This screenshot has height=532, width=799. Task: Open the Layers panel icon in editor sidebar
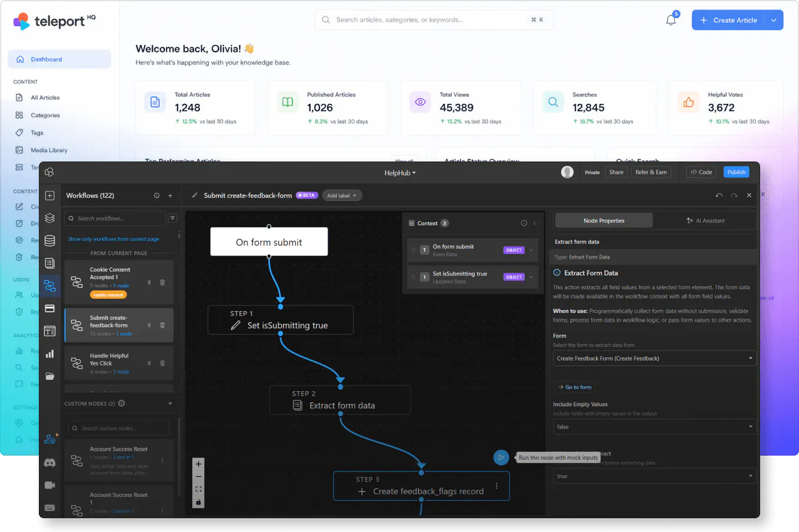[49, 218]
